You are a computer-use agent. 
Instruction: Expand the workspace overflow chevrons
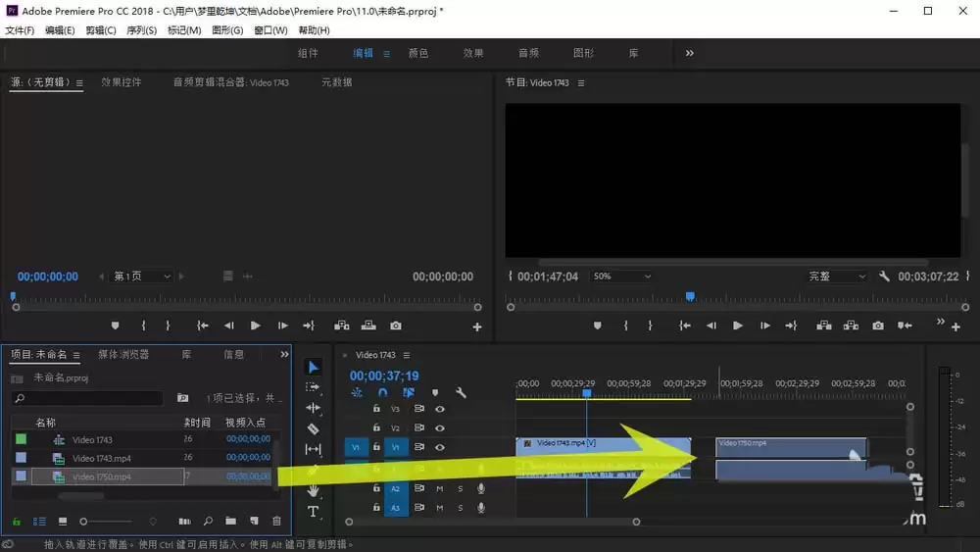(689, 53)
